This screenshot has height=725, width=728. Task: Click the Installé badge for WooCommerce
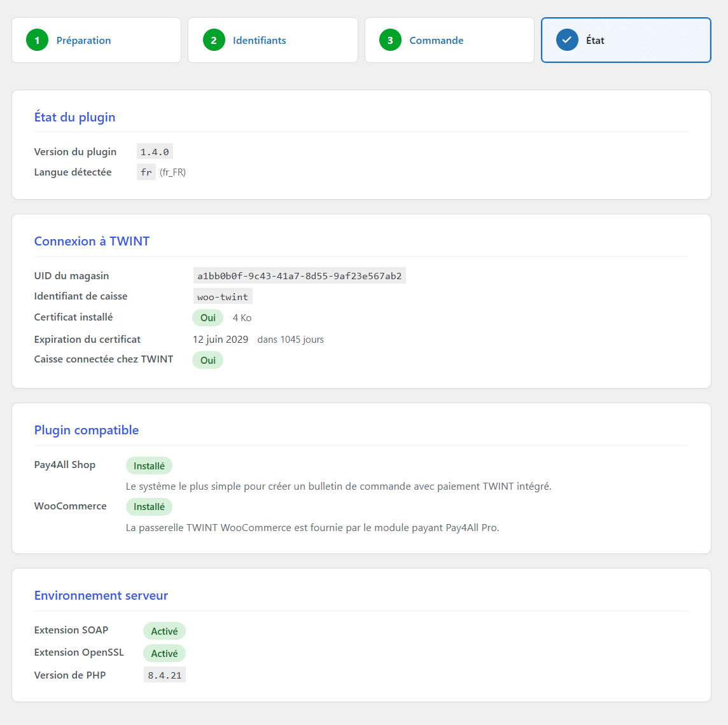(149, 506)
